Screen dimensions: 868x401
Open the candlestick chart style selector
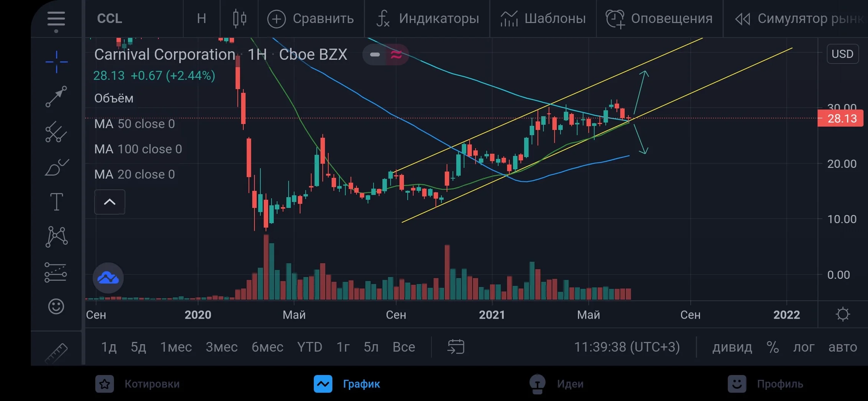point(239,19)
